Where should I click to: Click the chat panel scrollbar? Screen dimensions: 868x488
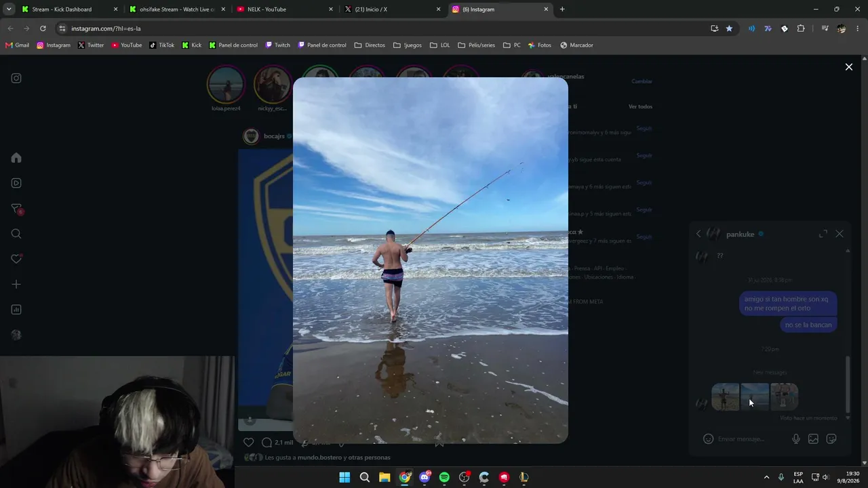coord(848,383)
